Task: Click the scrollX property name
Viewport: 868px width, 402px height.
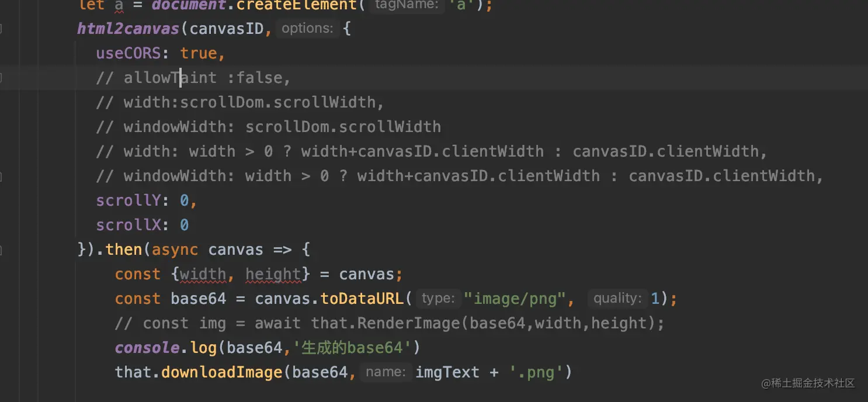Action: coord(129,225)
